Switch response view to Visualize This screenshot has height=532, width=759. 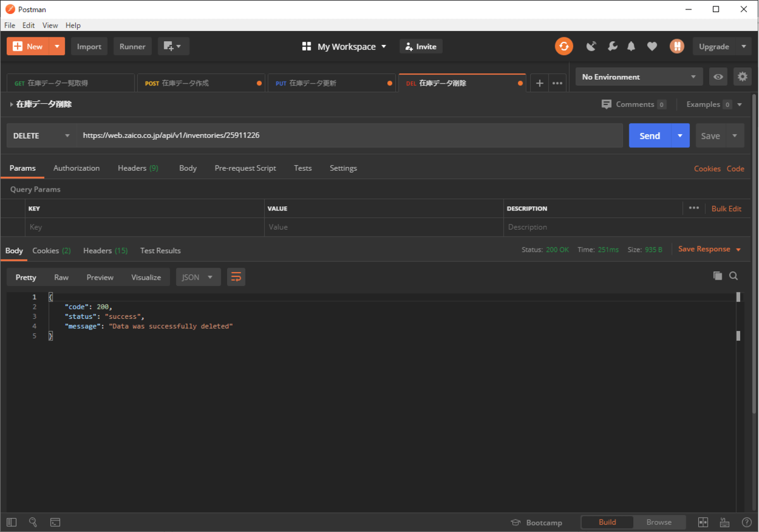[146, 277]
